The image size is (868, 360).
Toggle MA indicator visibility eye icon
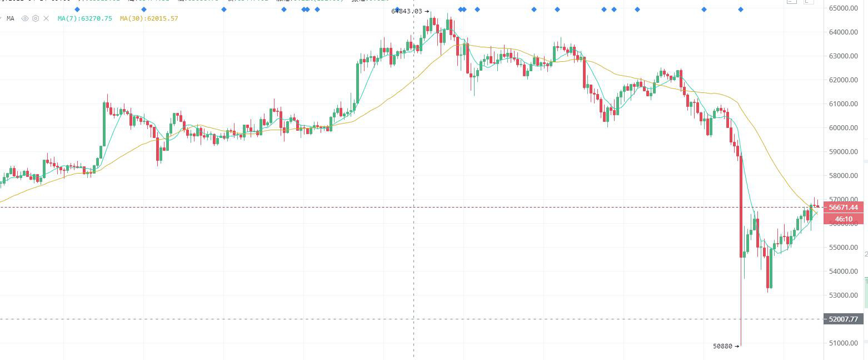pos(25,18)
